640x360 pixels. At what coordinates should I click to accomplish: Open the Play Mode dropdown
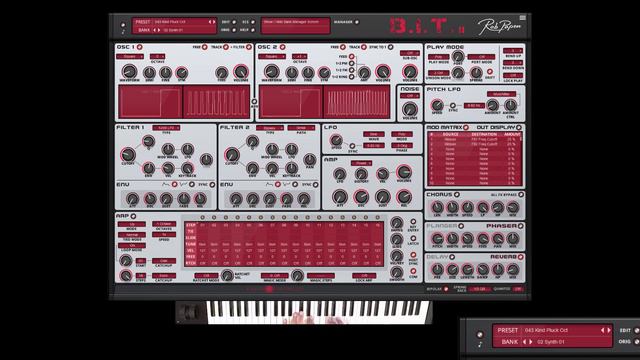coord(439,57)
